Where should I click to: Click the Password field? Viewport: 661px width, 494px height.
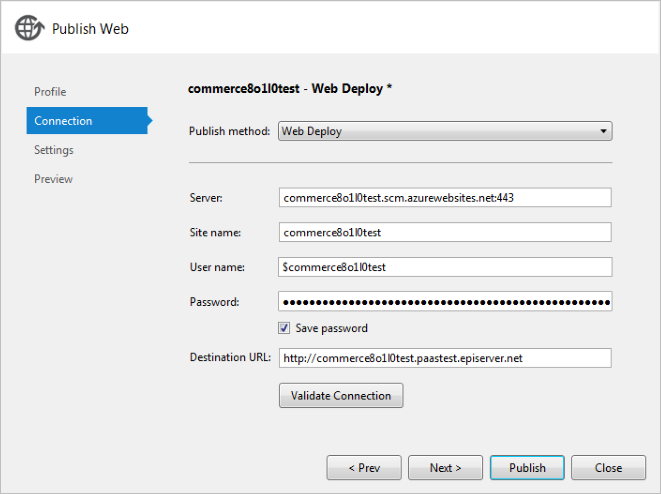pos(445,301)
